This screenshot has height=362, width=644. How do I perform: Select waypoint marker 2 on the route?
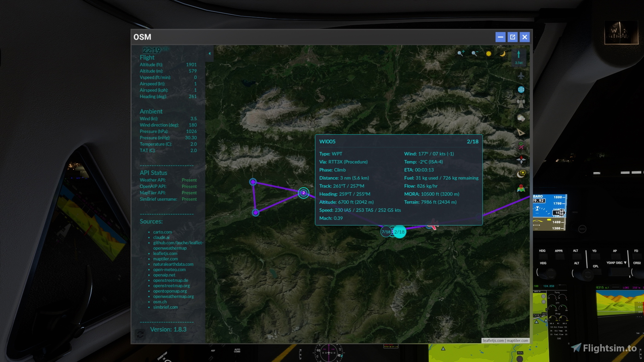coord(303,193)
